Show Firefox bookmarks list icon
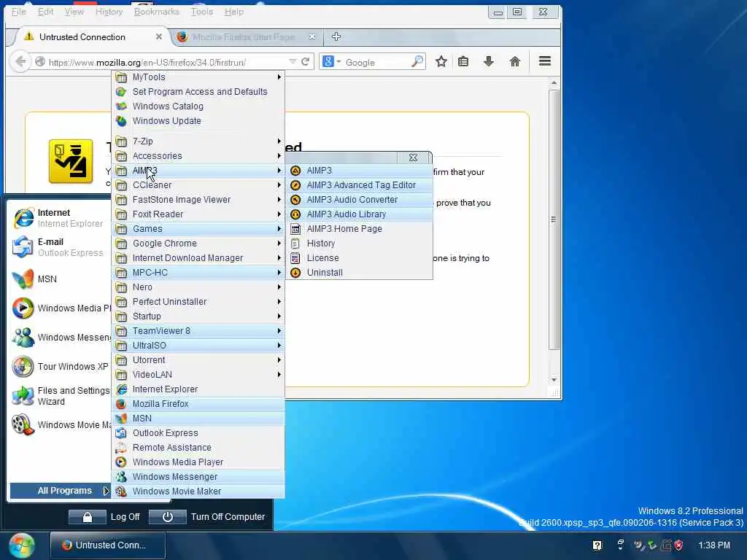This screenshot has width=747, height=560. [x=463, y=61]
